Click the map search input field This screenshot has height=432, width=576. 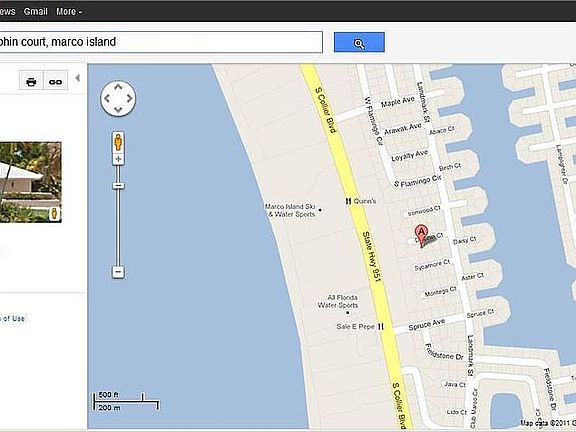click(x=161, y=42)
